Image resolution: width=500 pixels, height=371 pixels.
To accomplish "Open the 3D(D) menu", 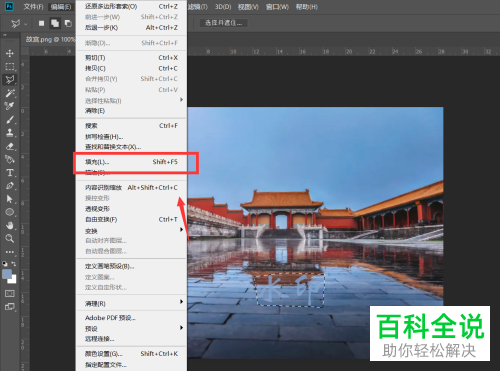I will [223, 7].
